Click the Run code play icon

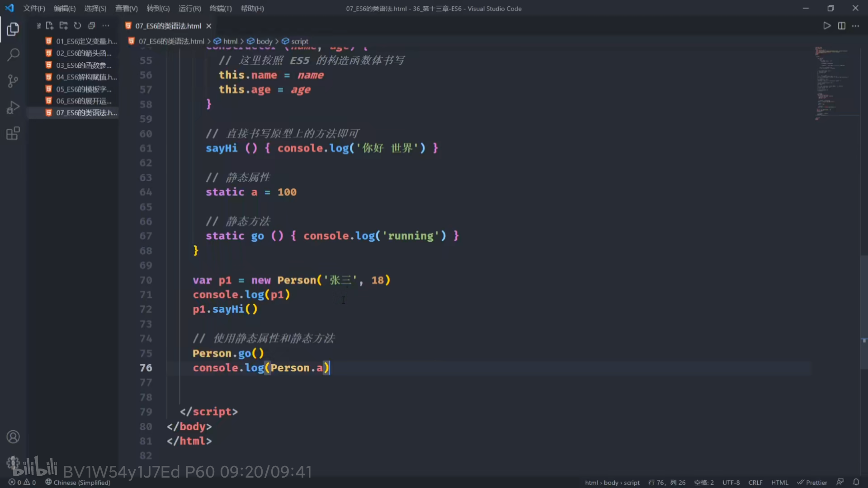(826, 26)
